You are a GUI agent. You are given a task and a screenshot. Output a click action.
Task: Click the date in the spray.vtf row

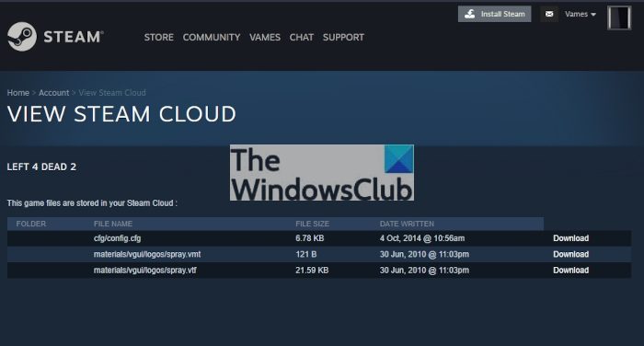coord(424,271)
